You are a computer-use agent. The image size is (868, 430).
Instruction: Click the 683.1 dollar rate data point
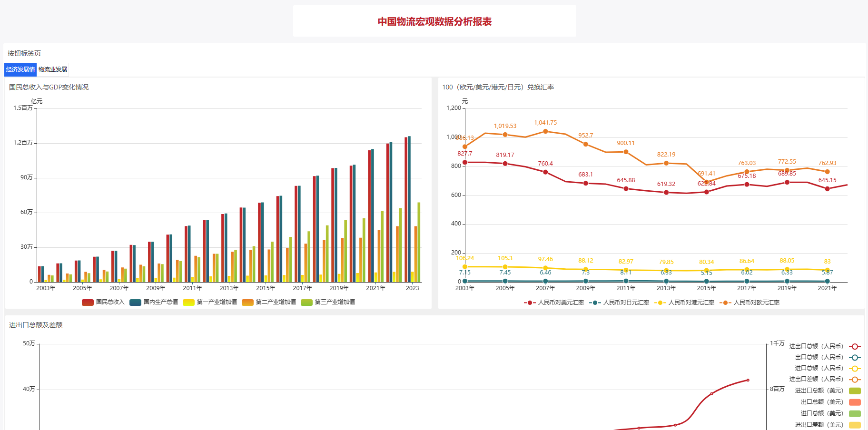click(x=586, y=183)
